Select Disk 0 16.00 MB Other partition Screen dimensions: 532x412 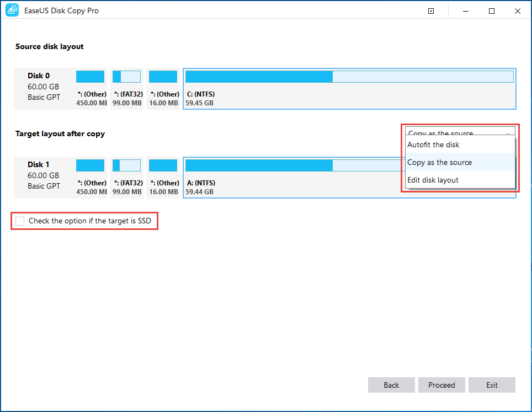coord(163,88)
